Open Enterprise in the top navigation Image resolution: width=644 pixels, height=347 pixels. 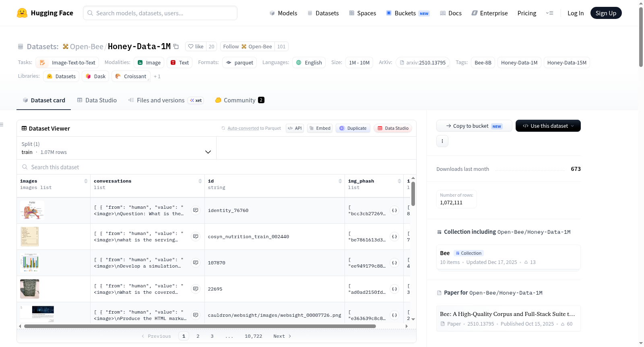[489, 13]
